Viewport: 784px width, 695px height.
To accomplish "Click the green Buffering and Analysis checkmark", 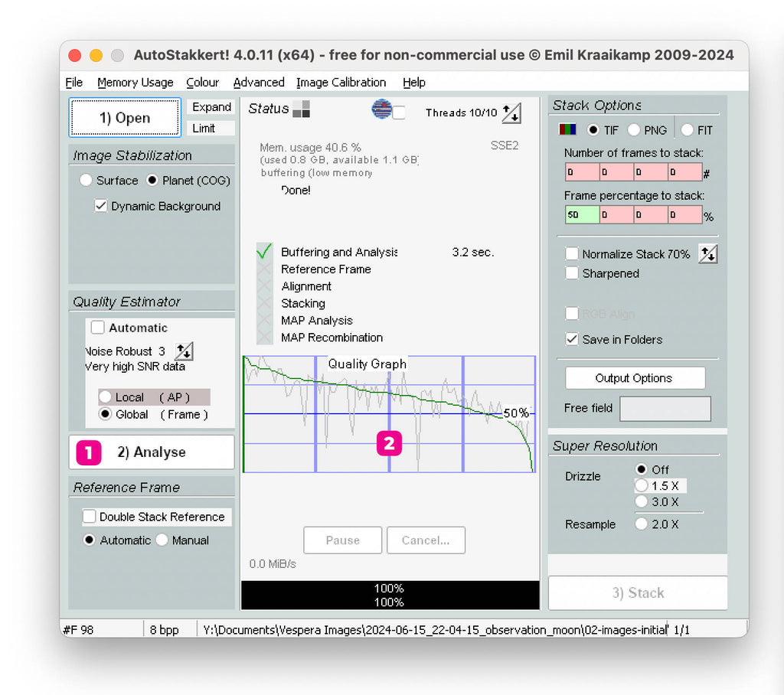I will pyautogui.click(x=264, y=251).
